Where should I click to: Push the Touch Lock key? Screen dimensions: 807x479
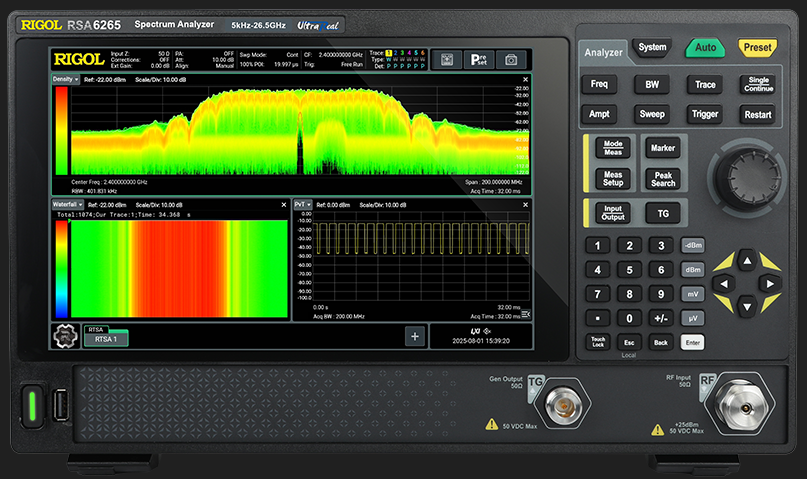(598, 342)
